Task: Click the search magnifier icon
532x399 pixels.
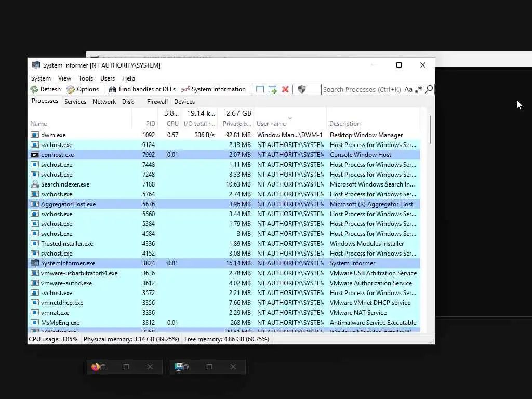Action: 429,89
